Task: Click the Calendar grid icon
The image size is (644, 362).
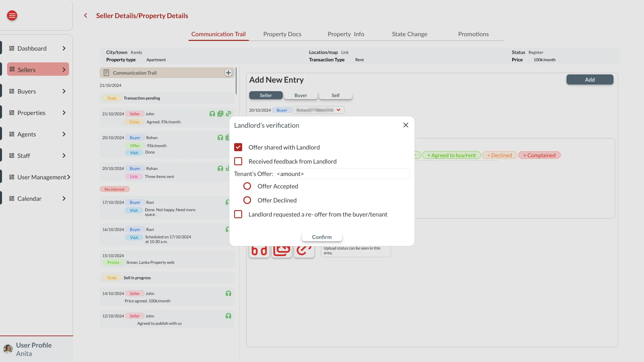Action: (12, 198)
